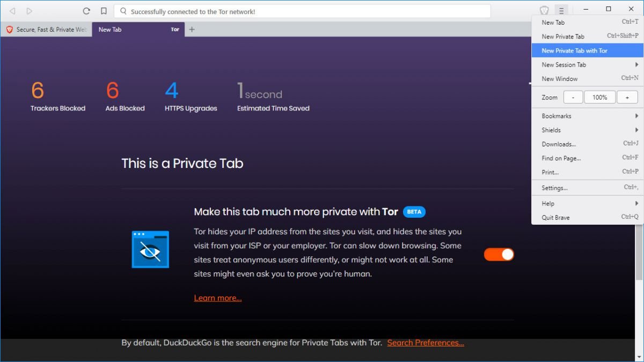Increase zoom with the plus button
644x362 pixels.
[x=626, y=98]
